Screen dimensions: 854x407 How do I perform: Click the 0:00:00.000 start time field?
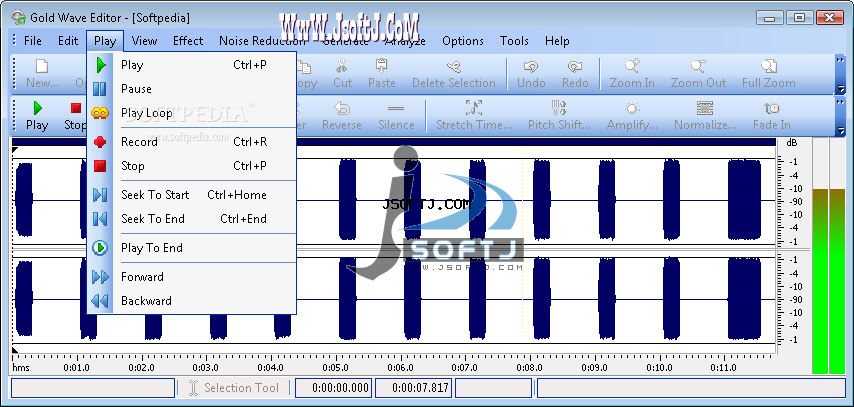point(333,388)
